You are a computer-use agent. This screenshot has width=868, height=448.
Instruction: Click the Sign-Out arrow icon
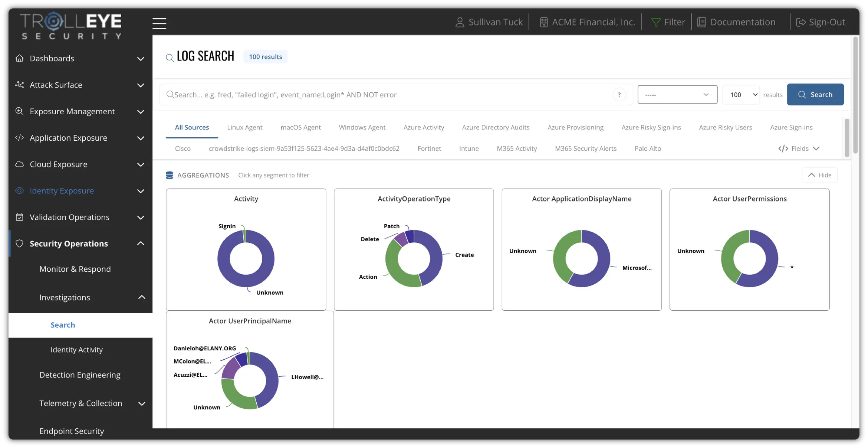(801, 22)
